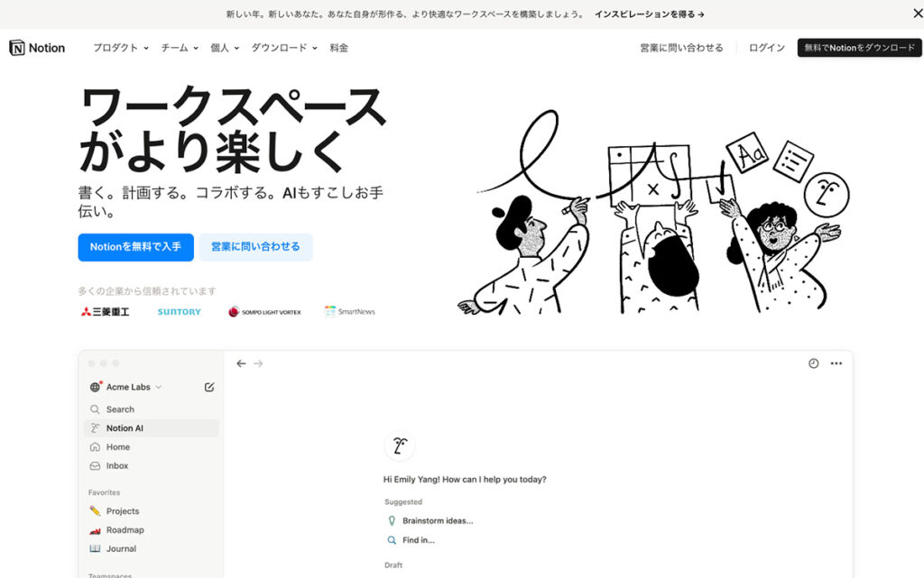Click the Find in magnifier icon

[x=392, y=540]
